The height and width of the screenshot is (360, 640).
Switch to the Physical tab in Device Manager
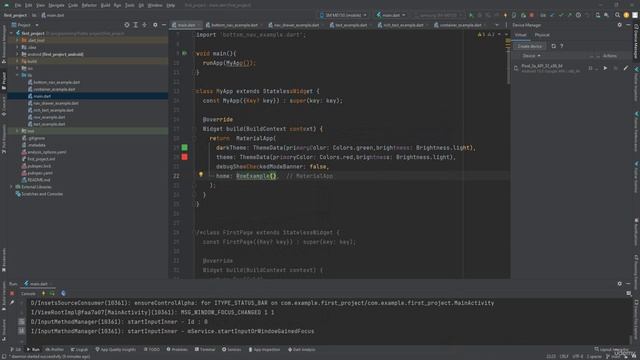(542, 35)
